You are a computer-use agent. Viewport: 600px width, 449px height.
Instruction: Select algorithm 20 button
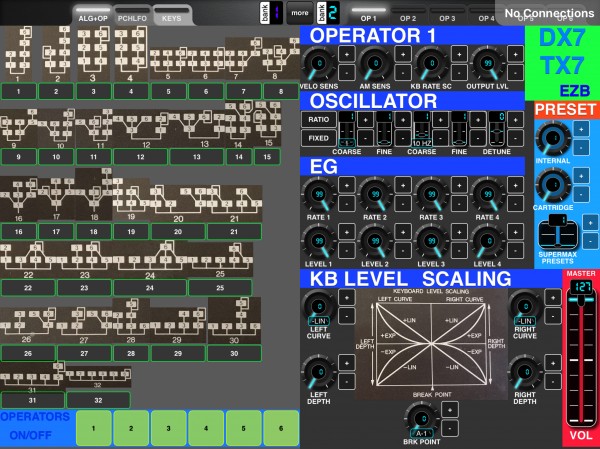[178, 232]
